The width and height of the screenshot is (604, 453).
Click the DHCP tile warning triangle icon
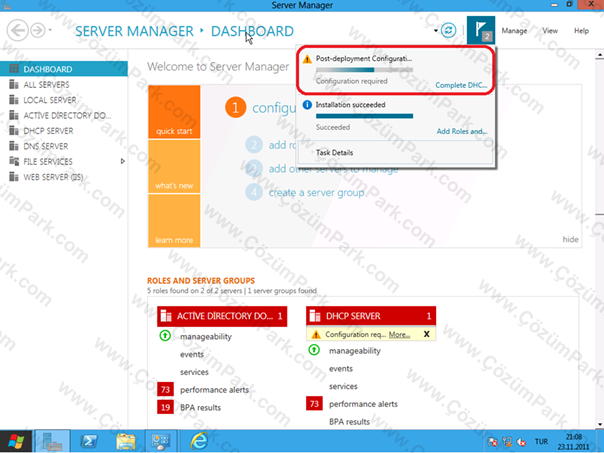(x=316, y=334)
